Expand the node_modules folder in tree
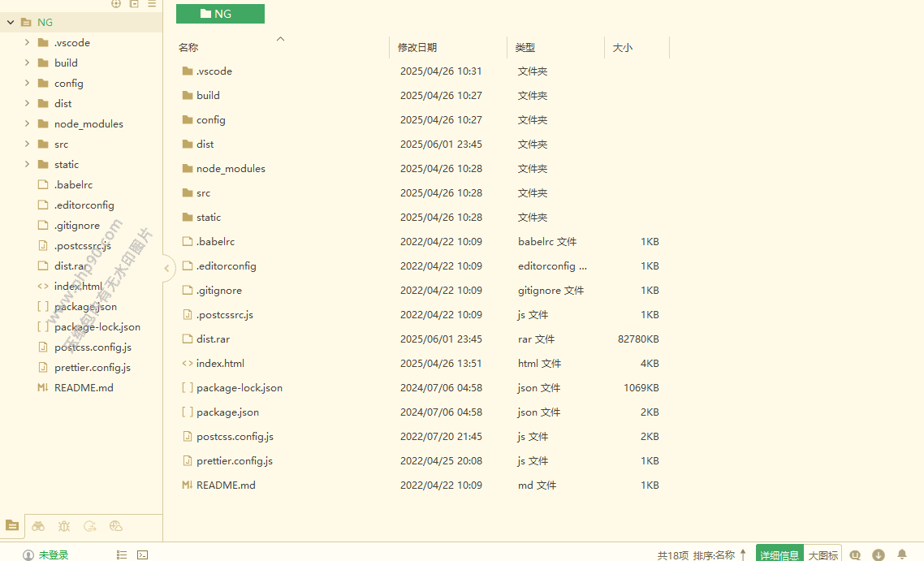Image resolution: width=924 pixels, height=561 pixels. [x=27, y=123]
